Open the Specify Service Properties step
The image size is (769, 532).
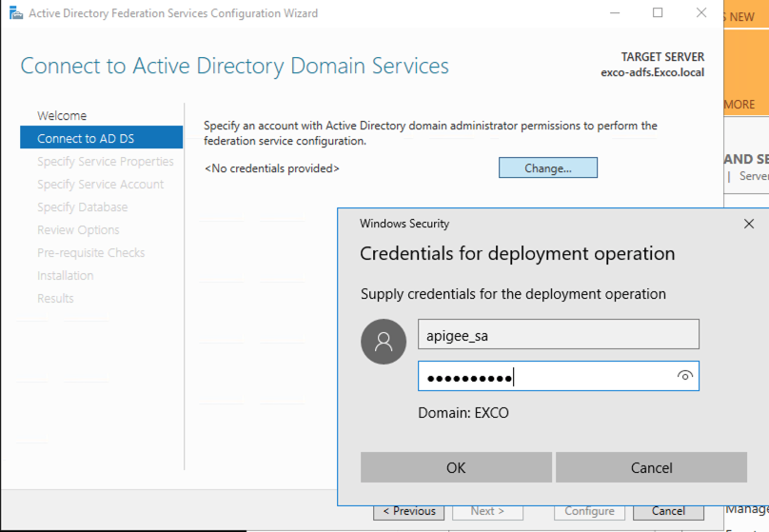pyautogui.click(x=105, y=161)
